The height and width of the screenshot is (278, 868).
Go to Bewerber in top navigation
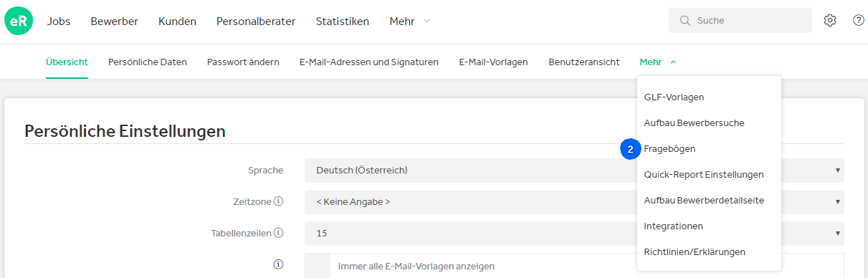point(115,21)
